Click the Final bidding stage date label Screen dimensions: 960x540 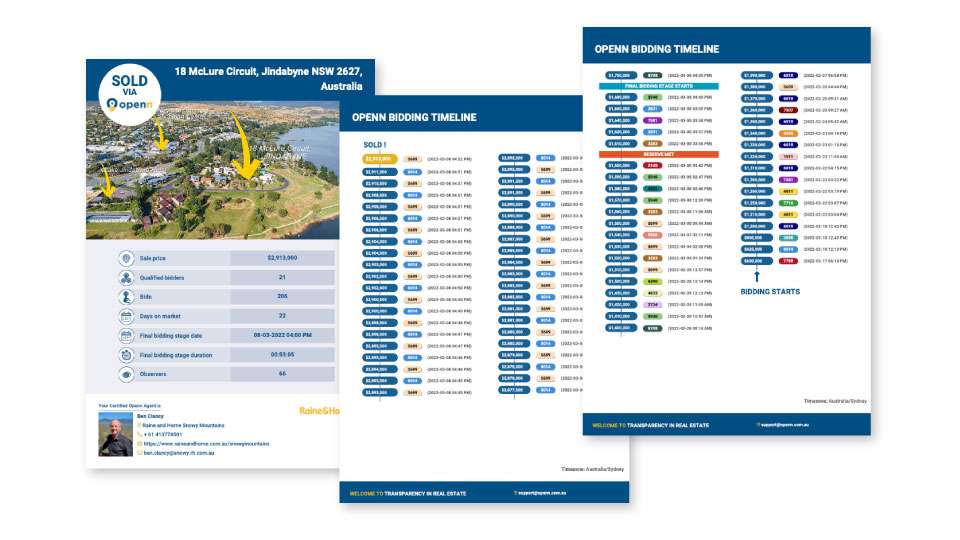[x=171, y=336]
